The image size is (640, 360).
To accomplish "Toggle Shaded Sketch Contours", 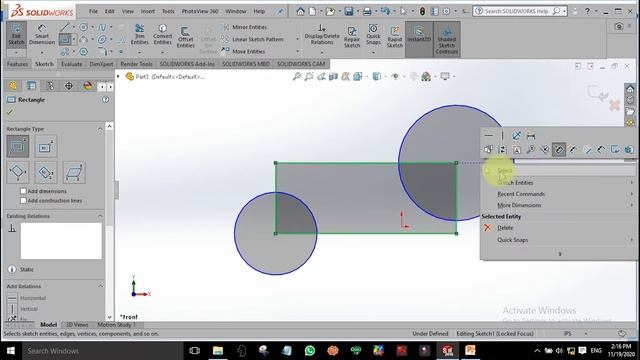I will [447, 39].
